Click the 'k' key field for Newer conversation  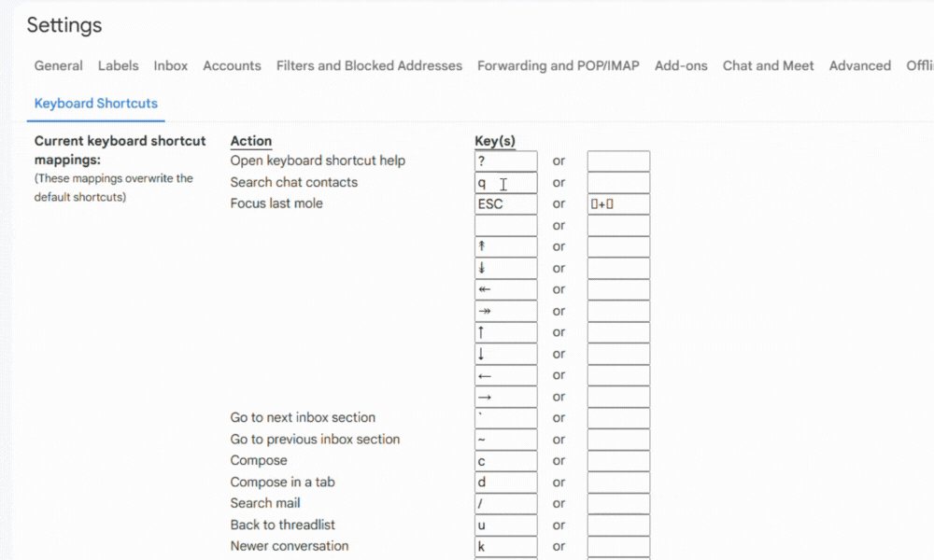pyautogui.click(x=505, y=547)
